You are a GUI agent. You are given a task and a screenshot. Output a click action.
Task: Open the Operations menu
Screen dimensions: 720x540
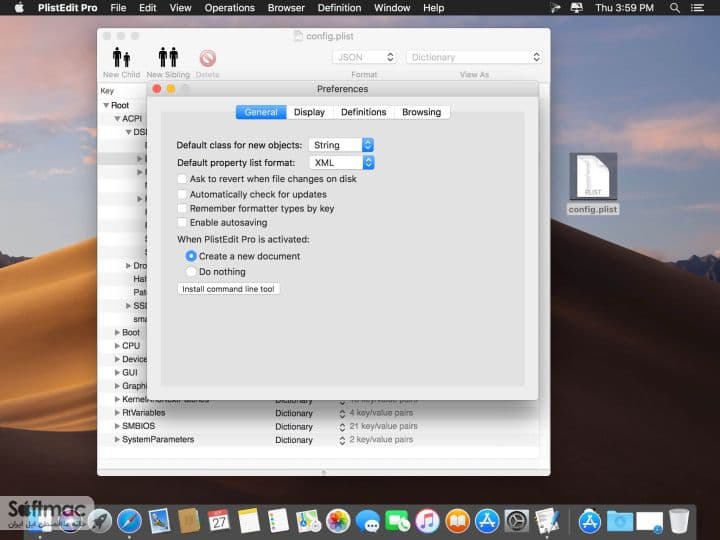(x=230, y=8)
